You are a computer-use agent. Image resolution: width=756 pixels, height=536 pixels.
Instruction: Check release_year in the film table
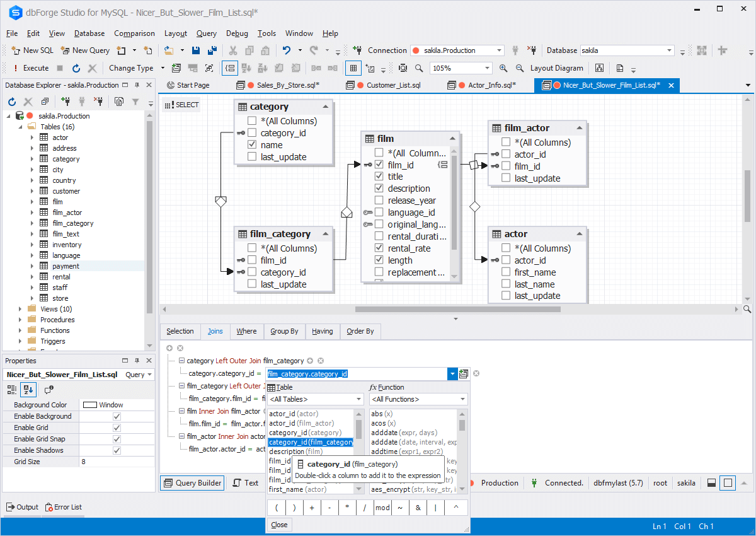379,201
